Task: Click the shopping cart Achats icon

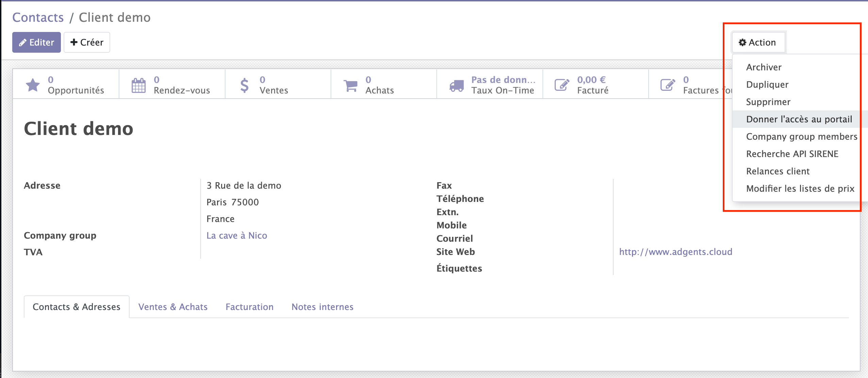Action: click(350, 85)
